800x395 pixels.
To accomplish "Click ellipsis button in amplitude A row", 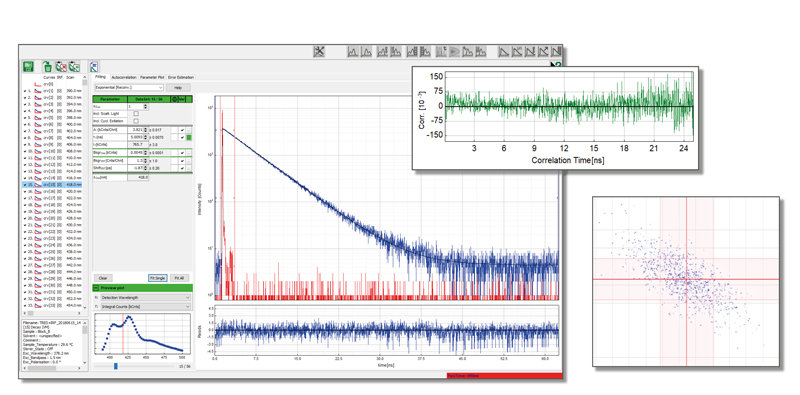I will 189,130.
